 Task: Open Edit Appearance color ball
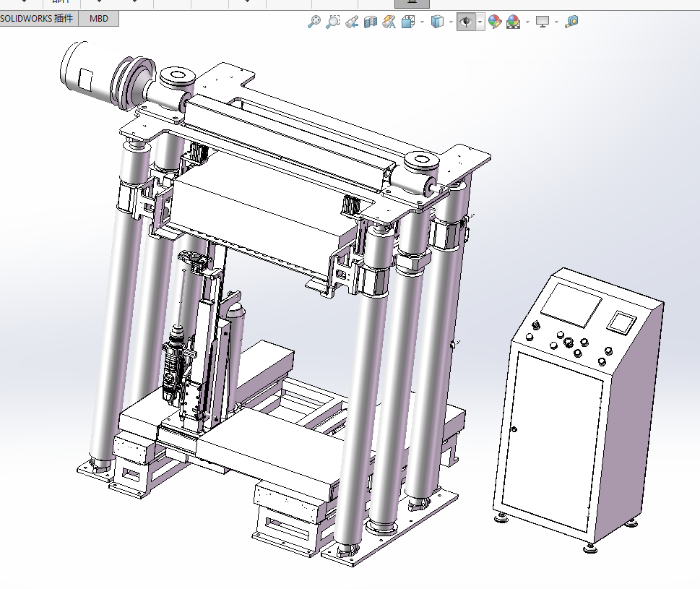tap(495, 22)
